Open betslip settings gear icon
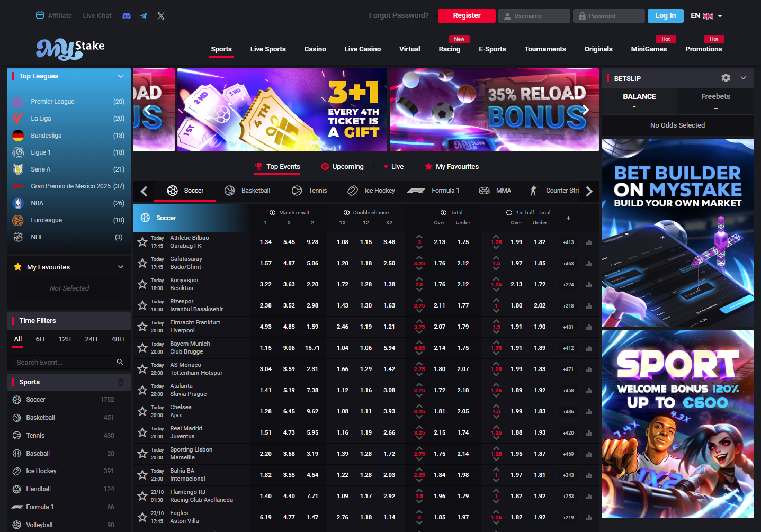 tap(726, 78)
